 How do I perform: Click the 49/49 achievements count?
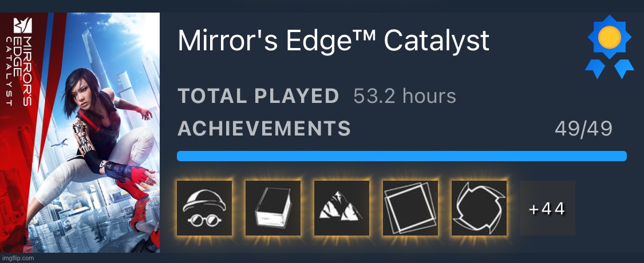583,129
